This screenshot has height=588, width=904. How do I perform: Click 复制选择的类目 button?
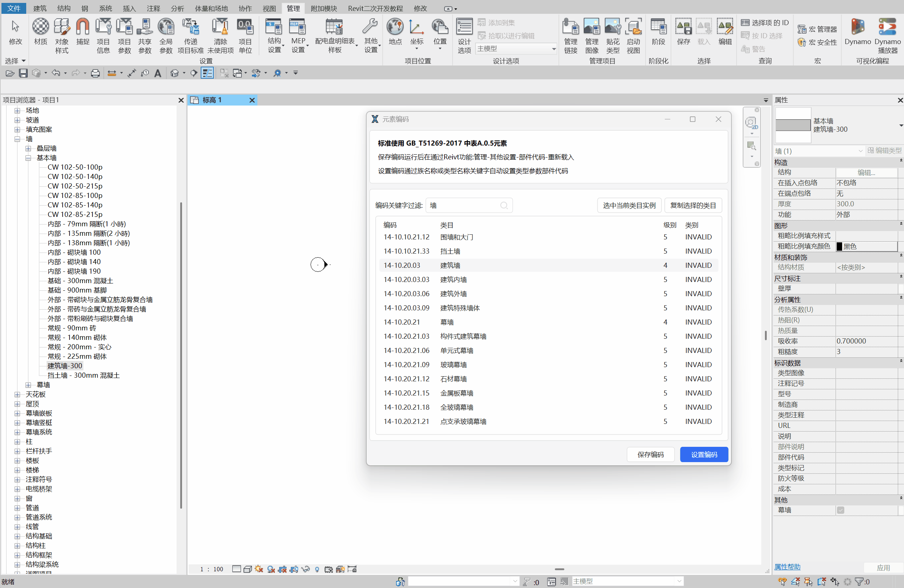(693, 205)
